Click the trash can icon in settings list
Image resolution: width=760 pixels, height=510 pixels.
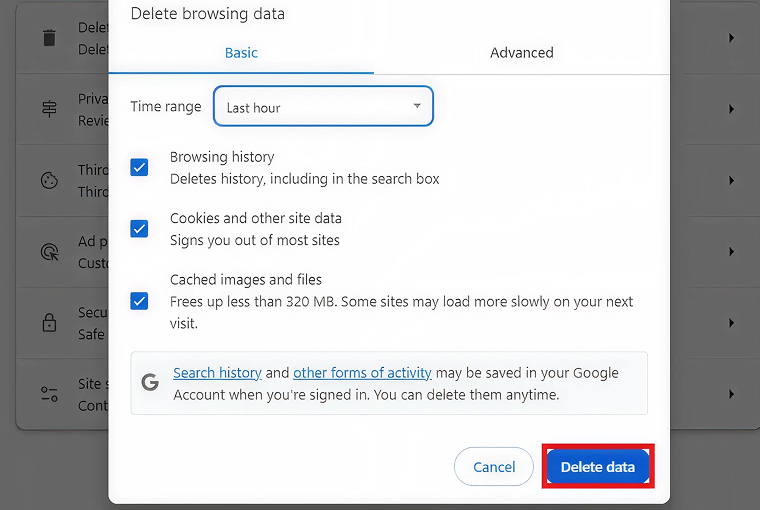(x=49, y=38)
